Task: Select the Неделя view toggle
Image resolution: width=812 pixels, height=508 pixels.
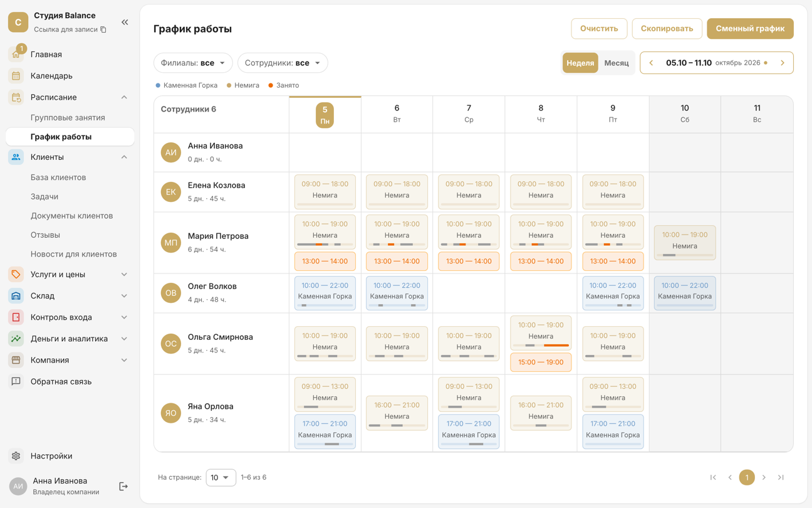Action: pos(580,63)
